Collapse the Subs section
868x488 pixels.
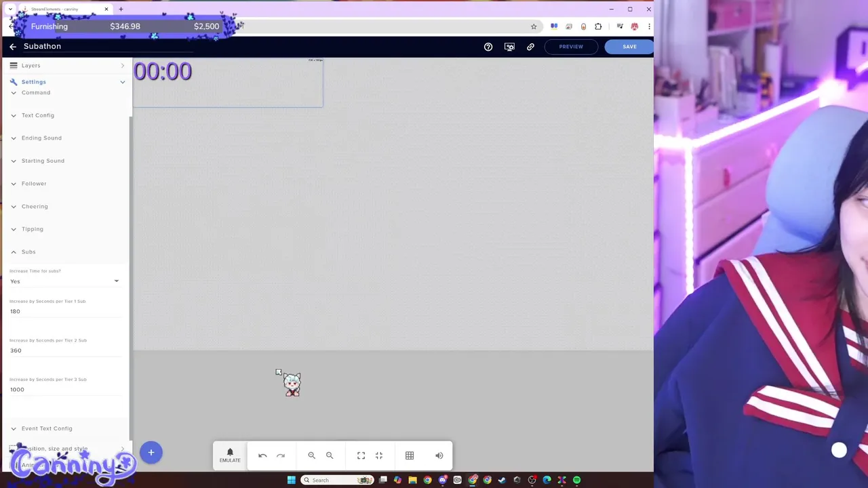tap(28, 251)
